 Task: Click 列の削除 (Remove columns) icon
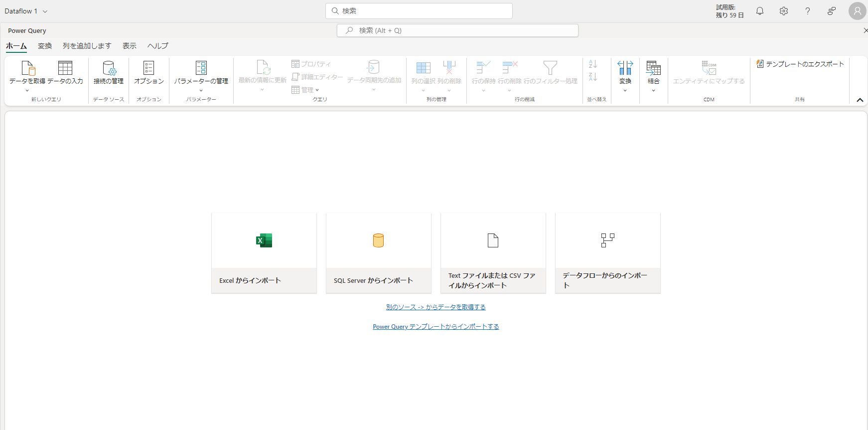(449, 68)
